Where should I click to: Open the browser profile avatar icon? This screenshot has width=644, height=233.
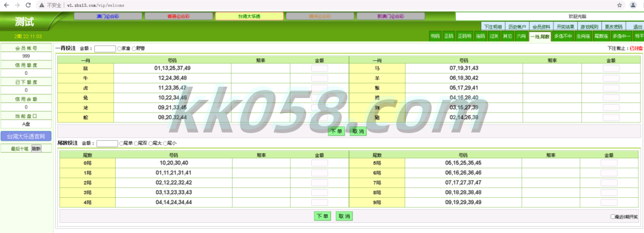633,5
